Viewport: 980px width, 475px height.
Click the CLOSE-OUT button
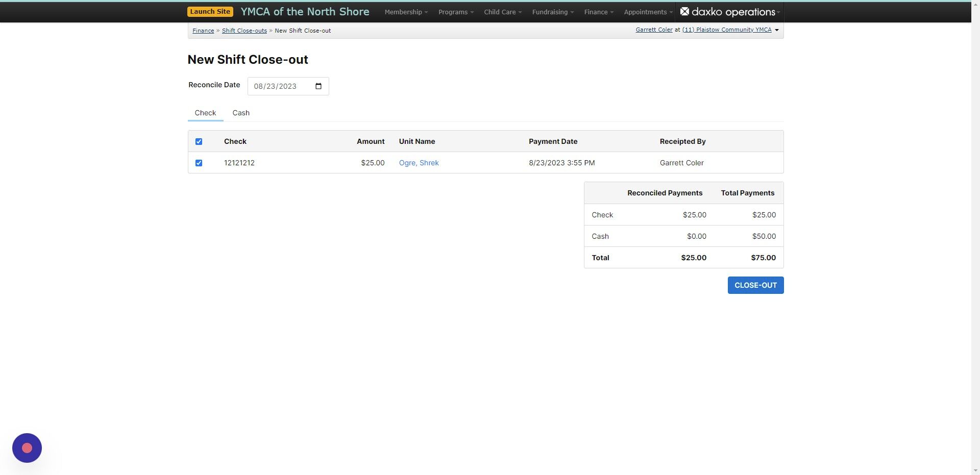pos(755,285)
